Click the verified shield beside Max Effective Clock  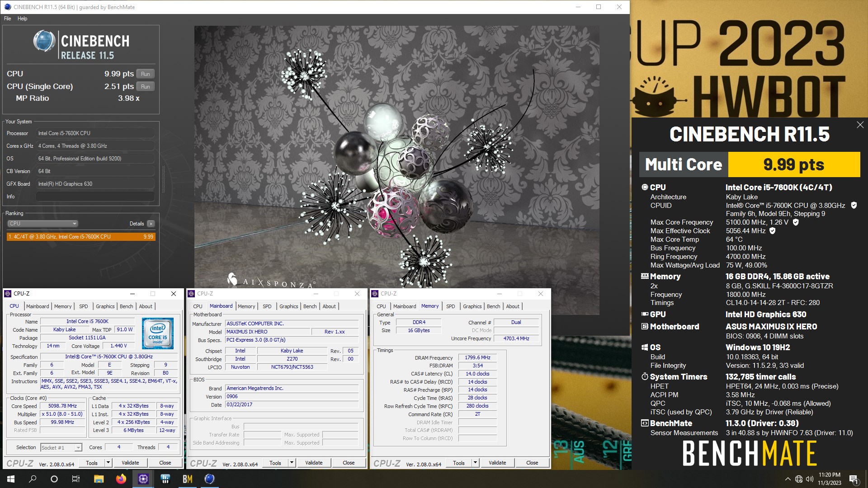[x=773, y=230]
